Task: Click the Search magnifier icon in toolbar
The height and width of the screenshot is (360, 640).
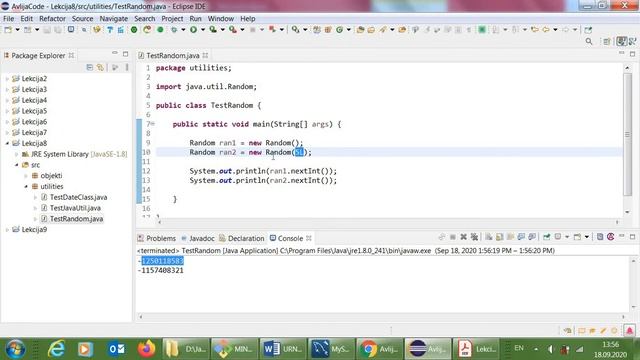Action: [589, 41]
